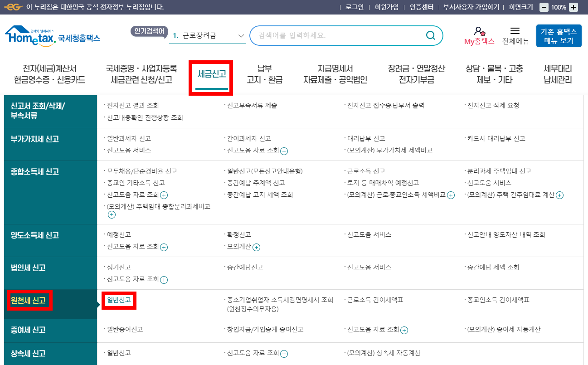Click 신고내용확인 진행상황 조회
Image resolution: width=588 pixels, height=365 pixels.
pyautogui.click(x=145, y=117)
